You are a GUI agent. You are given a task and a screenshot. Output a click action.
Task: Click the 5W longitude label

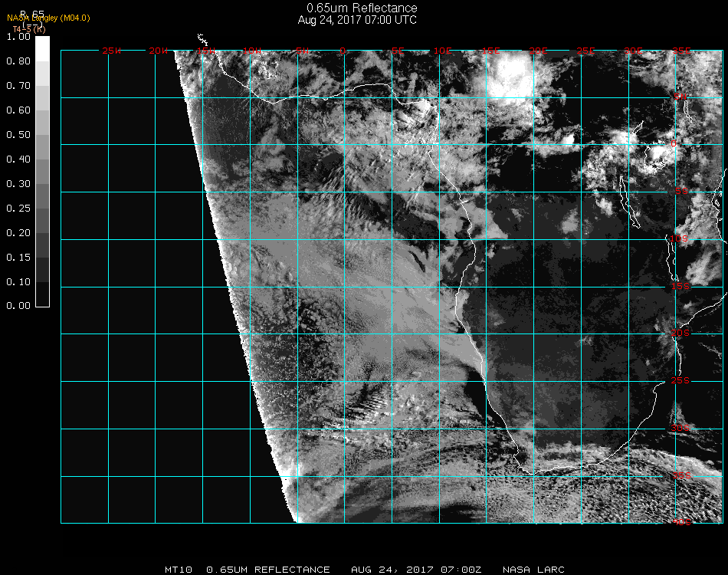point(302,51)
